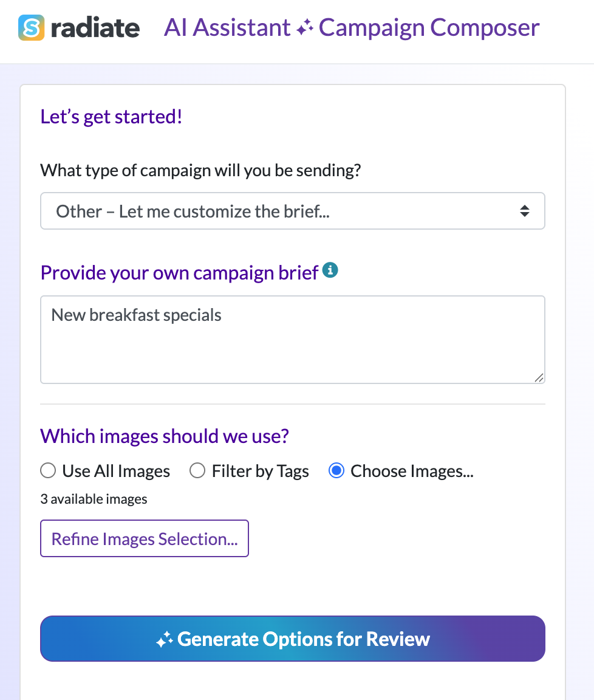The width and height of the screenshot is (594, 700).
Task: Click the AI Assistant Campaign Composer title
Action: [x=352, y=28]
